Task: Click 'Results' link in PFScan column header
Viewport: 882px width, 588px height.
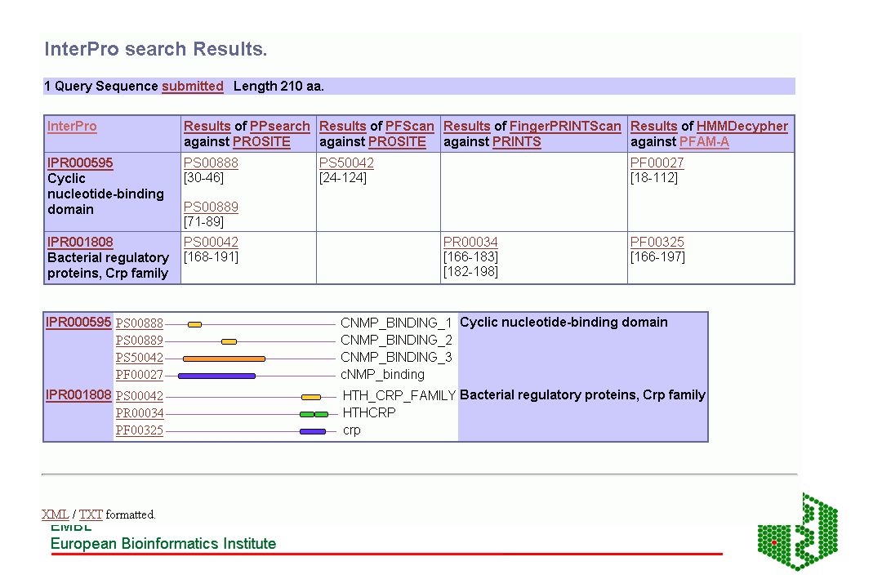Action: tap(342, 126)
